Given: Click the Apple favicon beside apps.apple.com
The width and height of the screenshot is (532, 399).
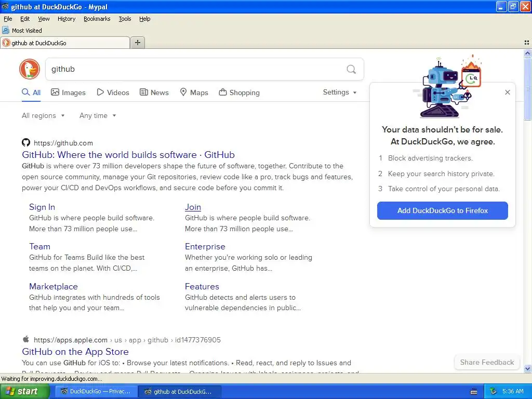Looking at the screenshot, I should coord(26,339).
